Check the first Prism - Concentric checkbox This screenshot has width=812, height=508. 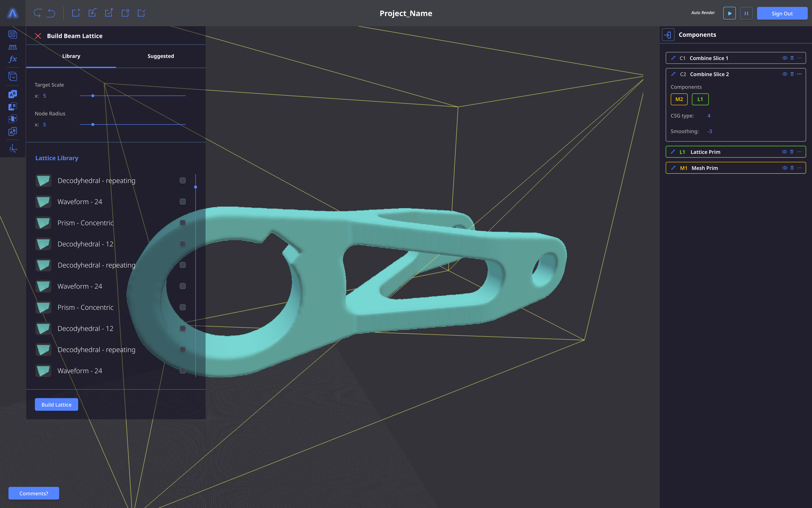183,223
